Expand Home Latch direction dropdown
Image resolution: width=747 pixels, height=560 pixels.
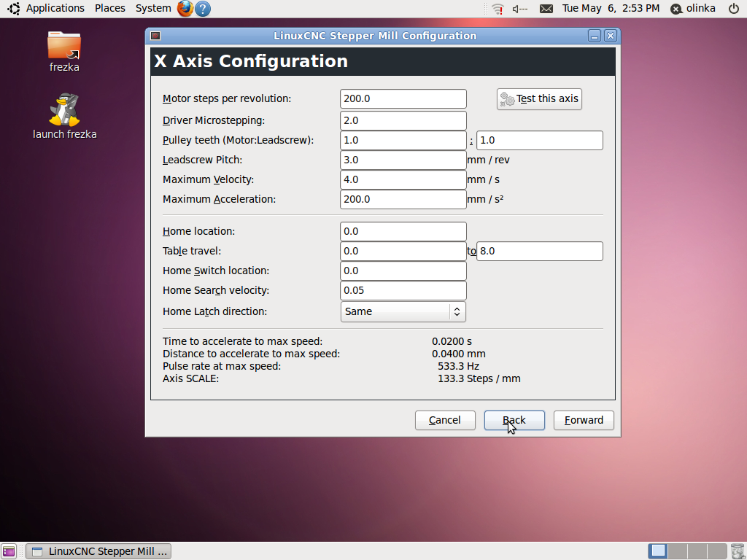403,311
